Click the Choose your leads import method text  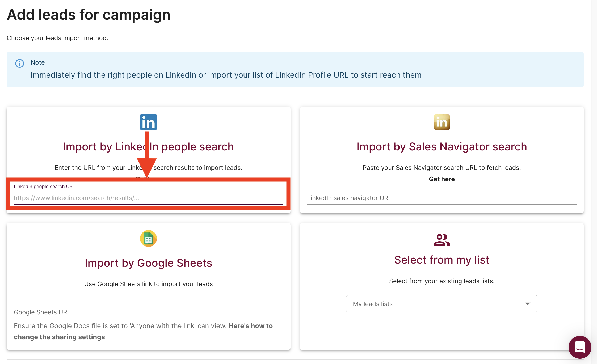pyautogui.click(x=57, y=38)
